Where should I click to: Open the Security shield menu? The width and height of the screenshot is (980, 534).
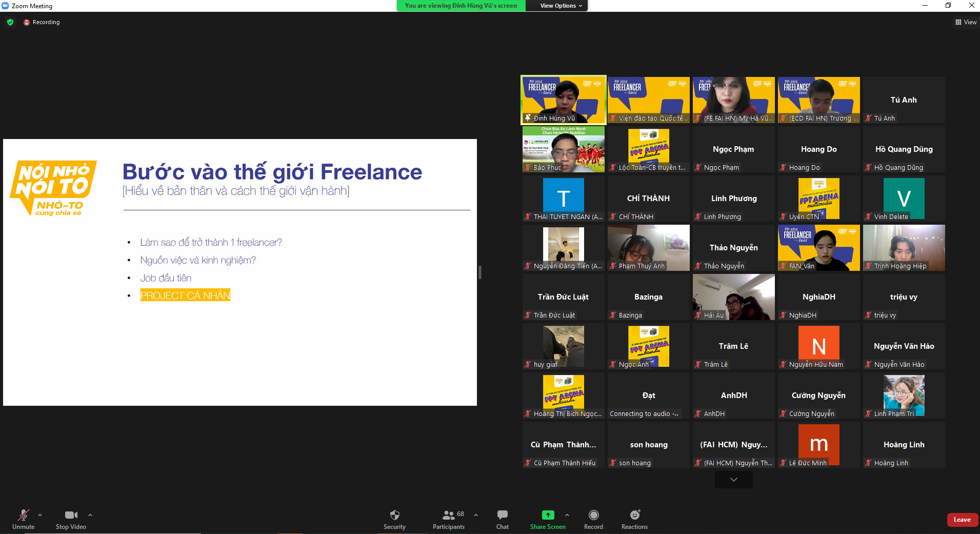pyautogui.click(x=394, y=519)
